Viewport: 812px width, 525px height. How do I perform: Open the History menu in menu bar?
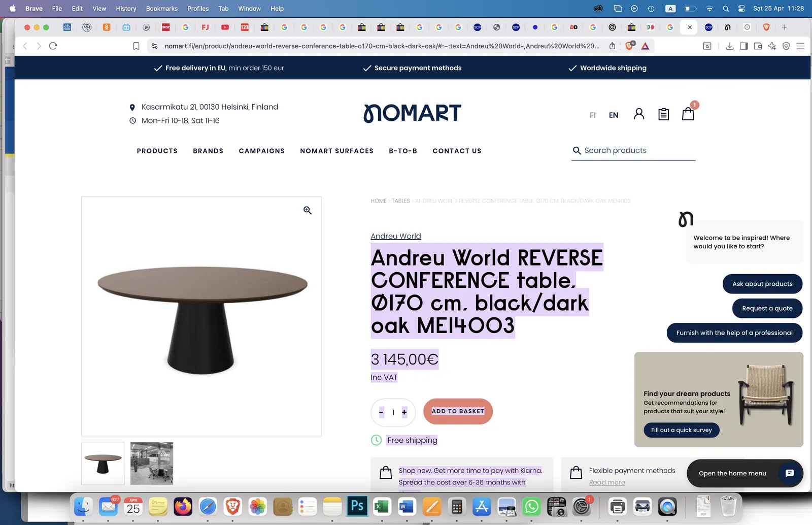(126, 9)
